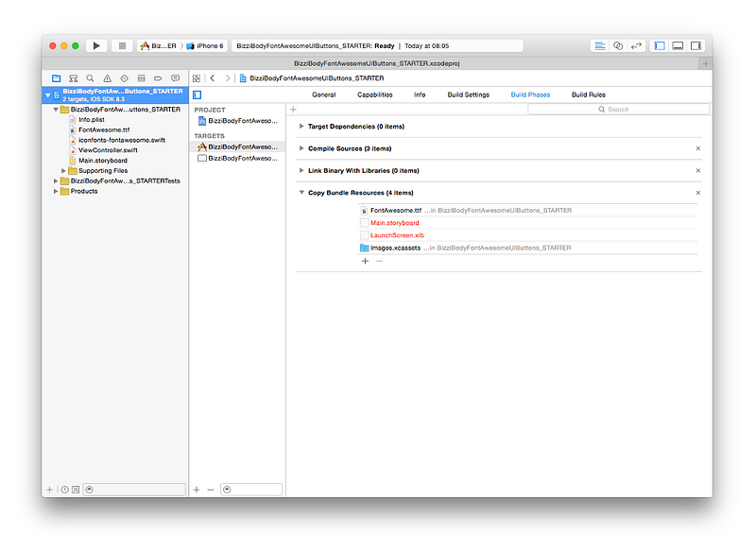Image resolution: width=756 pixels, height=551 pixels.
Task: Remove the Link Binary With Libraries phase
Action: click(x=697, y=171)
